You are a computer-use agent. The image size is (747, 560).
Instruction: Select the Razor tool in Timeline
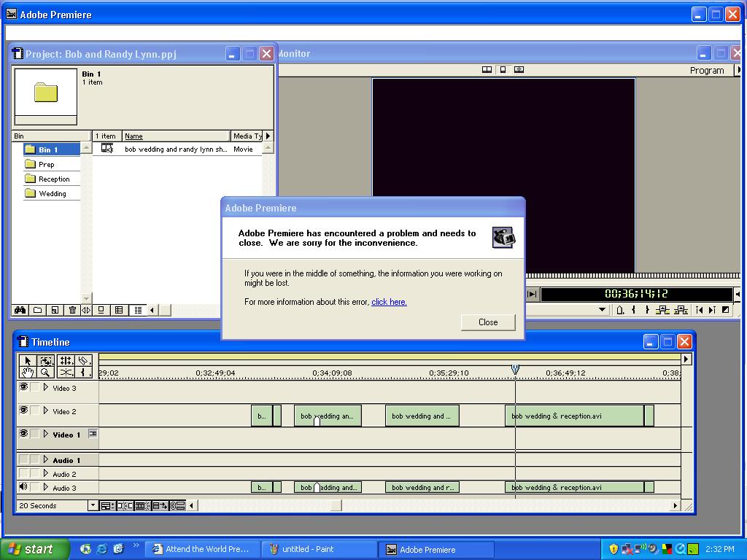[84, 360]
